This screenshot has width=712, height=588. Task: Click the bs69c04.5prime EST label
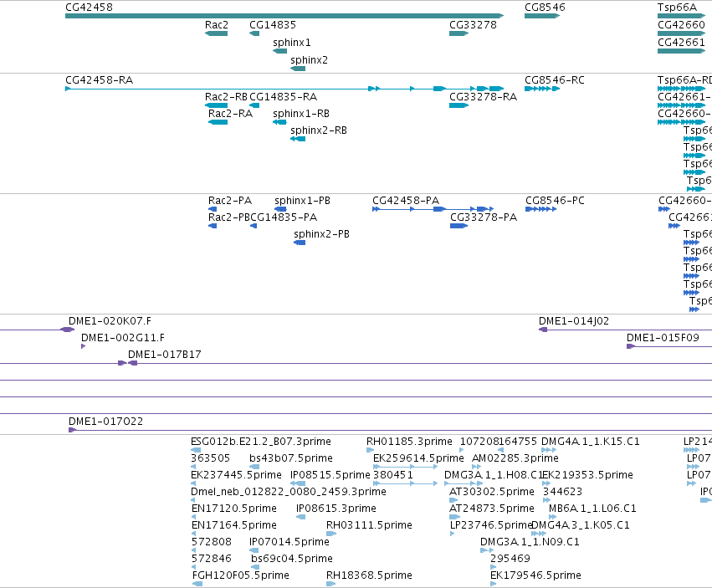point(292,559)
